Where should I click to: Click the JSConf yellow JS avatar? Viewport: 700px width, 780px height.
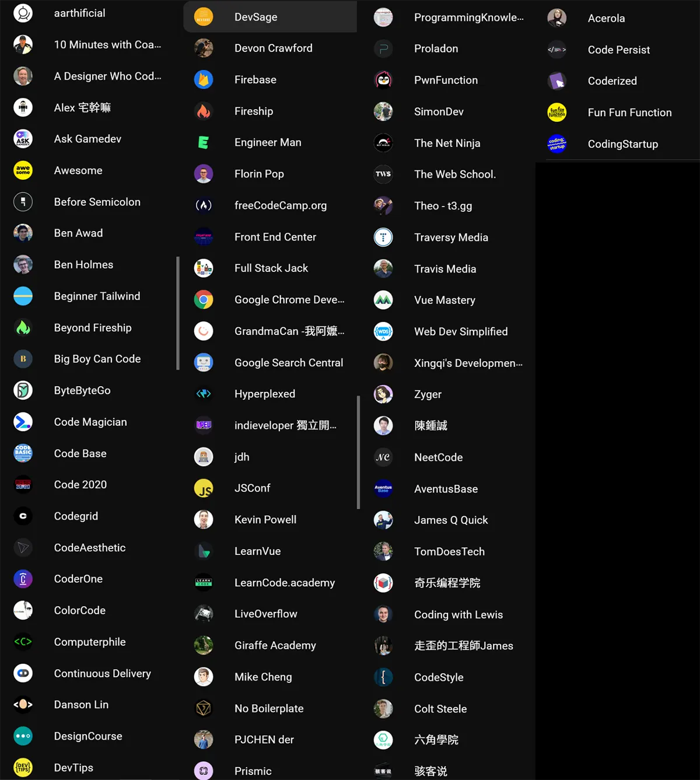pyautogui.click(x=204, y=488)
